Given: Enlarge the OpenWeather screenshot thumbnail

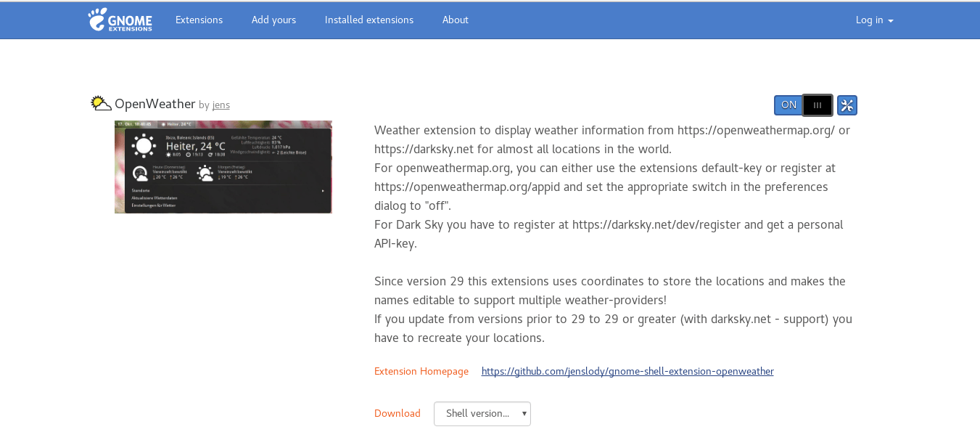Looking at the screenshot, I should click(x=223, y=167).
